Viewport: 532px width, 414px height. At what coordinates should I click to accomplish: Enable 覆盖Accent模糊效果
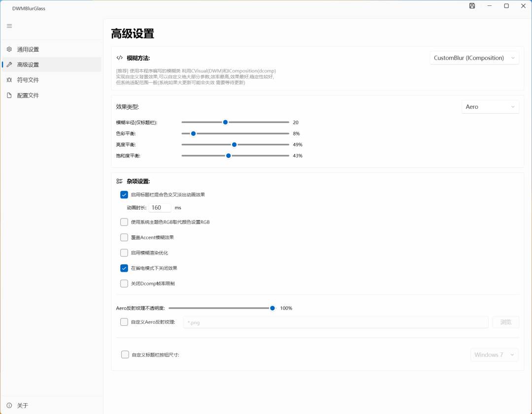coord(124,237)
